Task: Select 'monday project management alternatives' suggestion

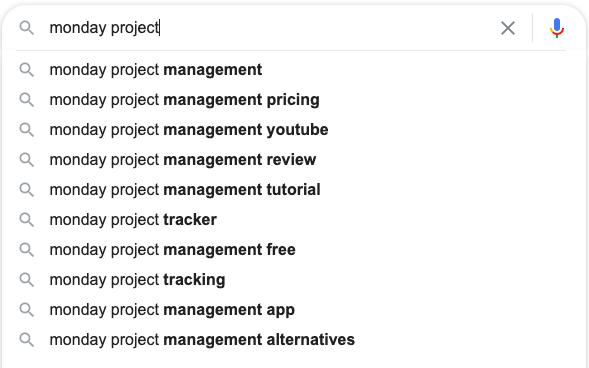Action: point(294,340)
